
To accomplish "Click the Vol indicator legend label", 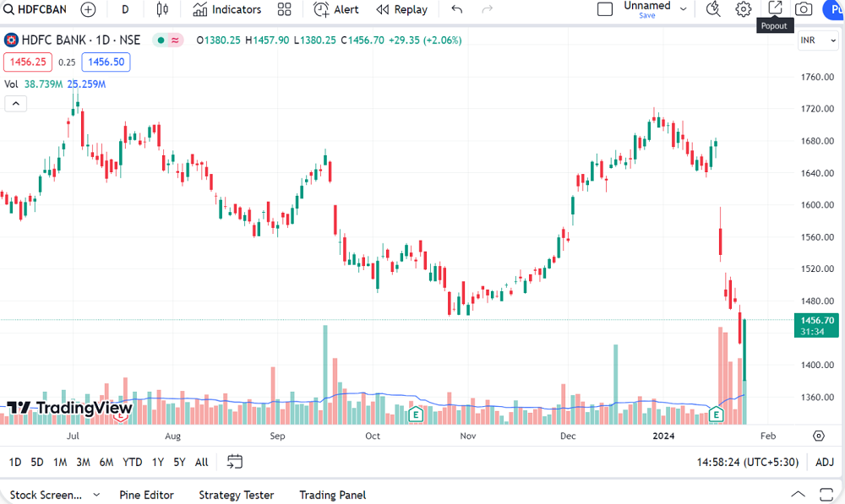I will [11, 84].
